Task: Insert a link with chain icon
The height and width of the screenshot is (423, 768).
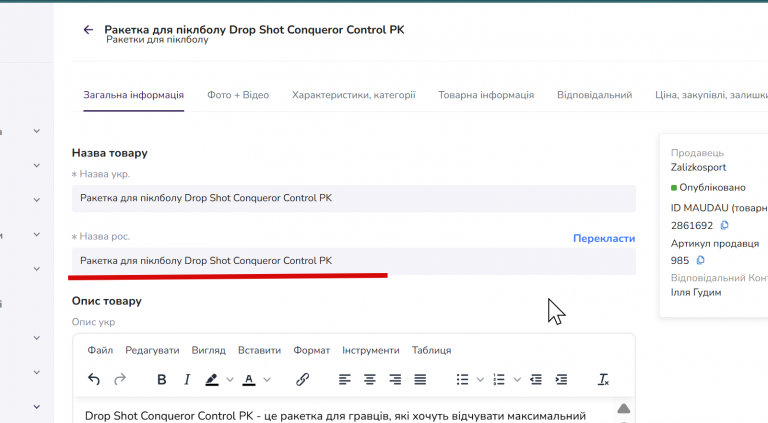Action: click(302, 379)
